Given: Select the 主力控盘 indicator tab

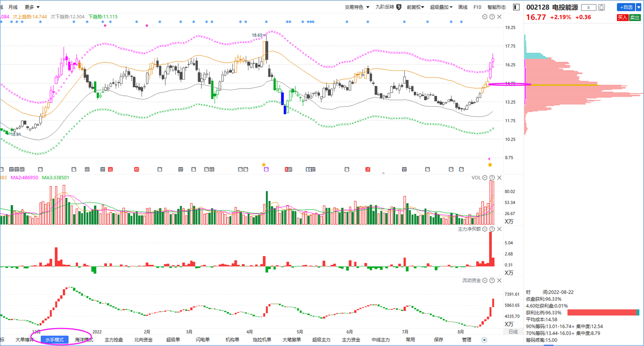Looking at the screenshot, I should (x=114, y=340).
